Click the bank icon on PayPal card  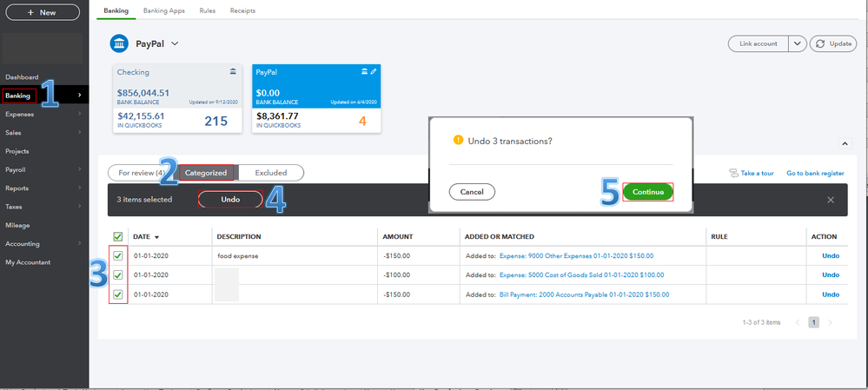click(x=364, y=72)
